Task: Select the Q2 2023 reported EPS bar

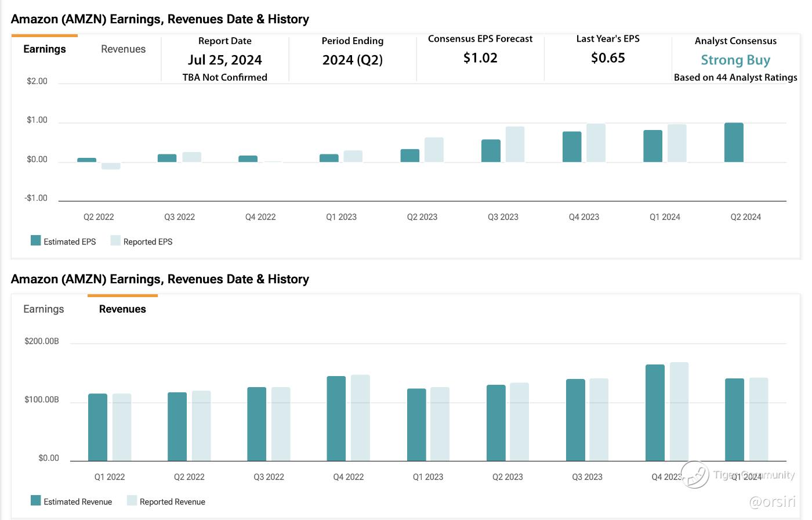Action: (x=434, y=150)
